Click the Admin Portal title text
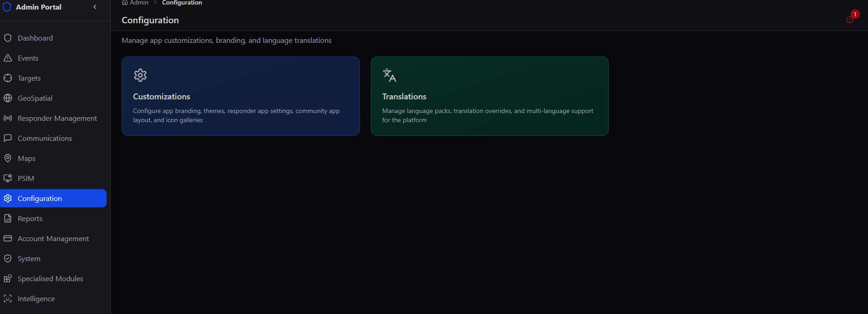 39,7
